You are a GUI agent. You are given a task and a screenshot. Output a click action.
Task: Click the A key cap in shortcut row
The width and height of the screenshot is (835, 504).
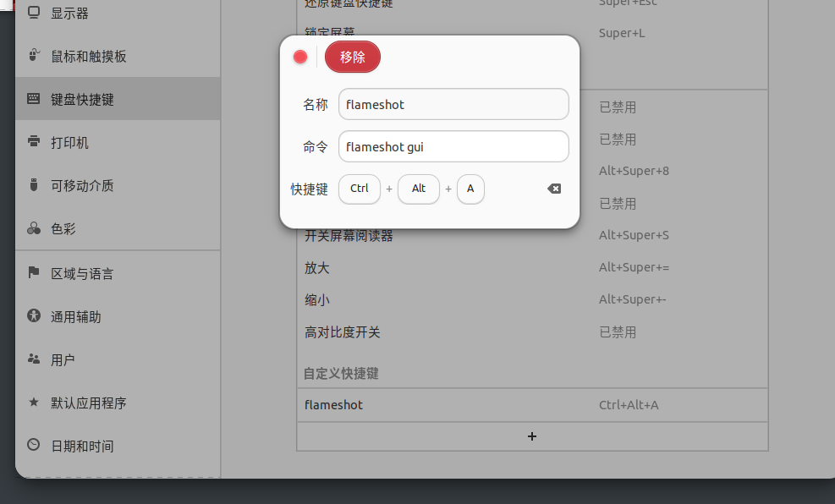coord(470,189)
